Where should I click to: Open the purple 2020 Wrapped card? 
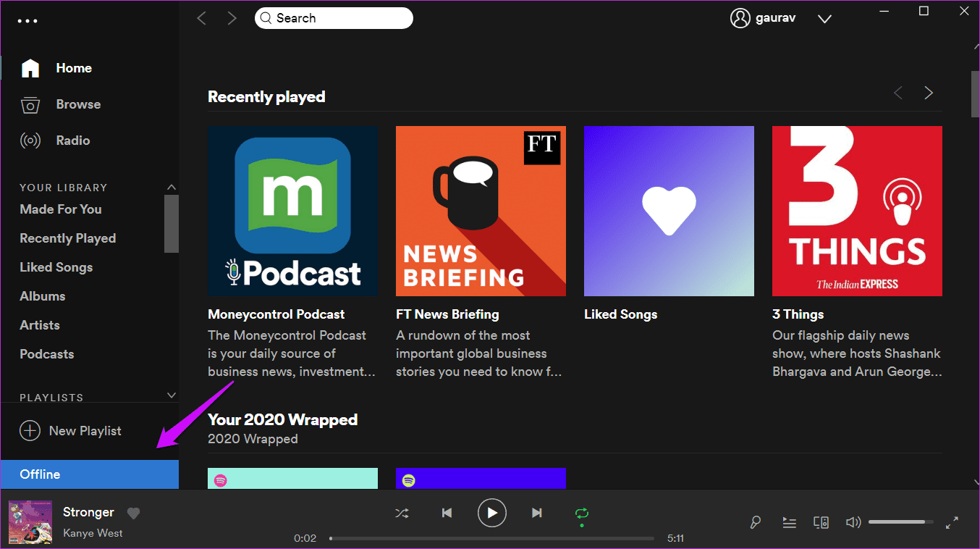[481, 478]
